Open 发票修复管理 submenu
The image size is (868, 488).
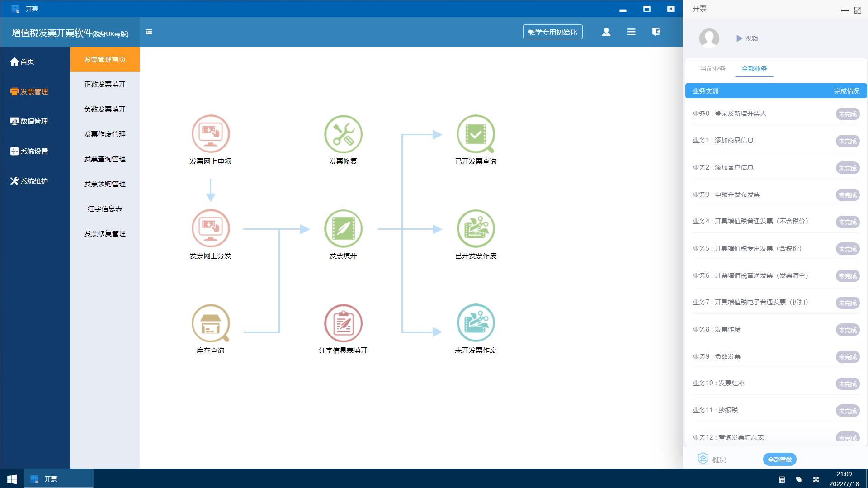coord(105,233)
